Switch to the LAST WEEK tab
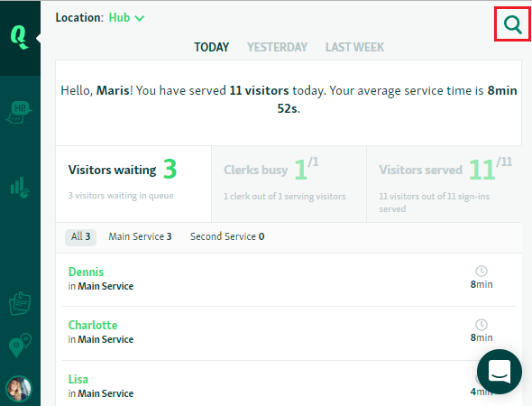The width and height of the screenshot is (532, 406). point(354,47)
